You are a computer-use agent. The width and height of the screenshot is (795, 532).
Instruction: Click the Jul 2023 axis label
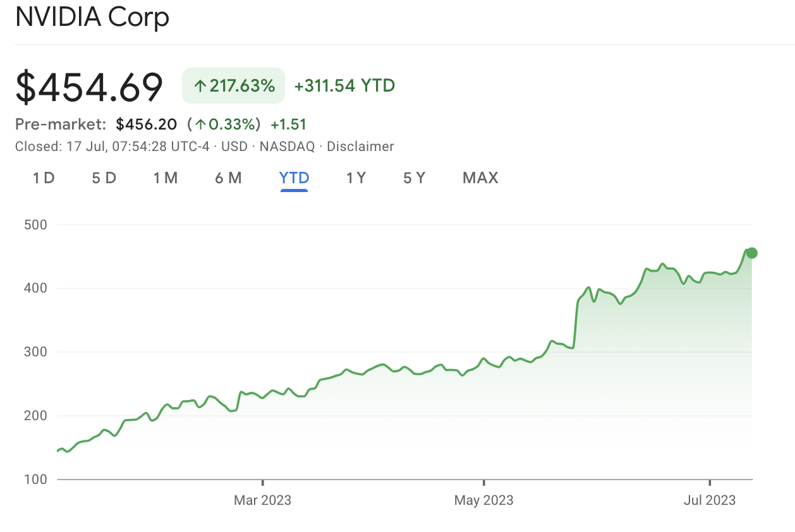coord(710,500)
